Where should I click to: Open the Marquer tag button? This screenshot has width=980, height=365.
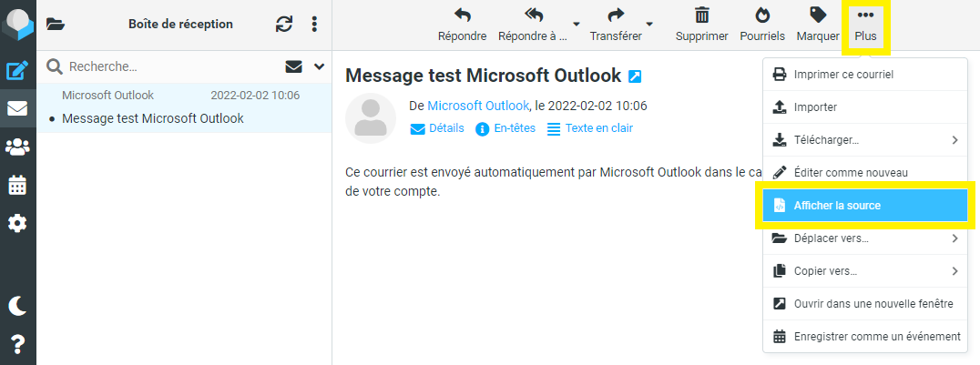point(818,25)
